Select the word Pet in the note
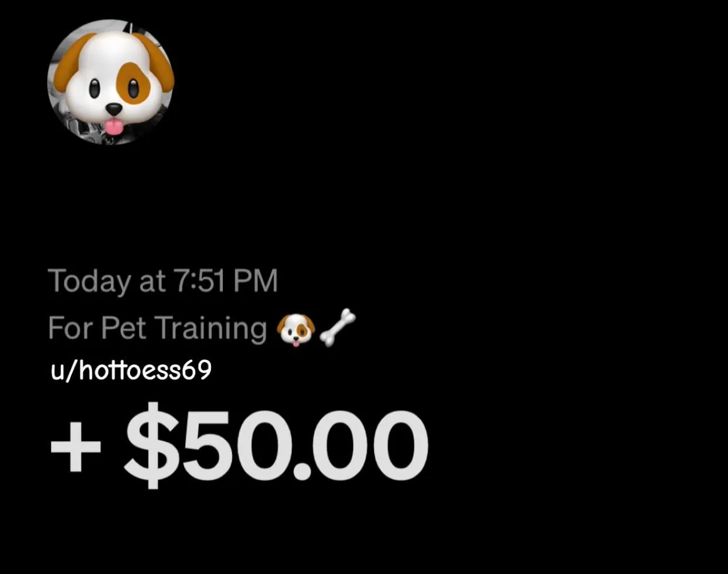Screen dimensions: 728x574 (x=124, y=327)
